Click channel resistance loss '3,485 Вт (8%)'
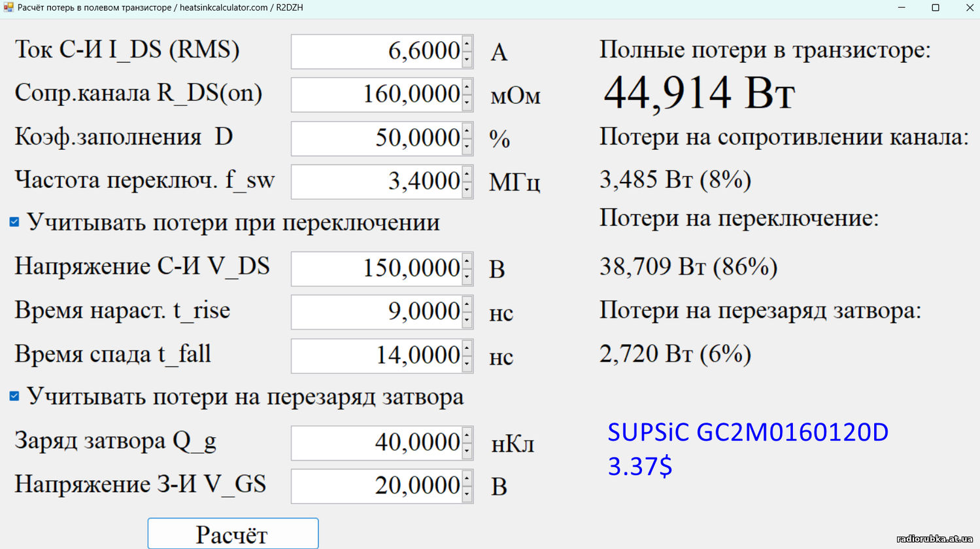 coord(675,179)
